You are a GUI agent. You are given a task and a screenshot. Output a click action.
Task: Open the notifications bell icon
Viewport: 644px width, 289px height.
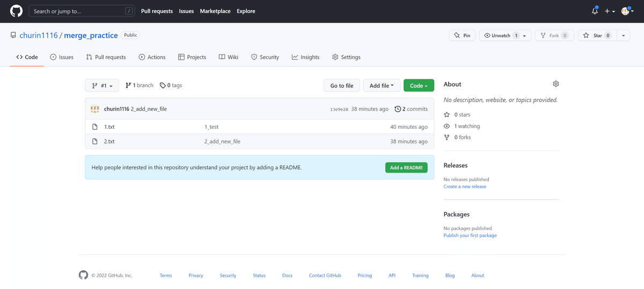click(x=595, y=11)
